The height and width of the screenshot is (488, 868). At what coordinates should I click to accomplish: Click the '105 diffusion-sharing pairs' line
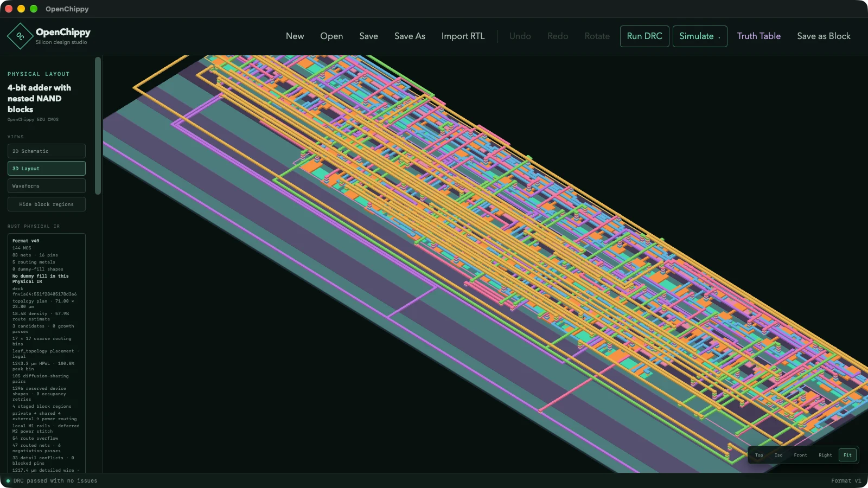pos(41,378)
